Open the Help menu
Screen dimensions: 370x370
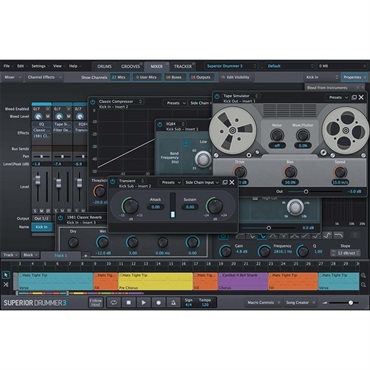coord(74,66)
